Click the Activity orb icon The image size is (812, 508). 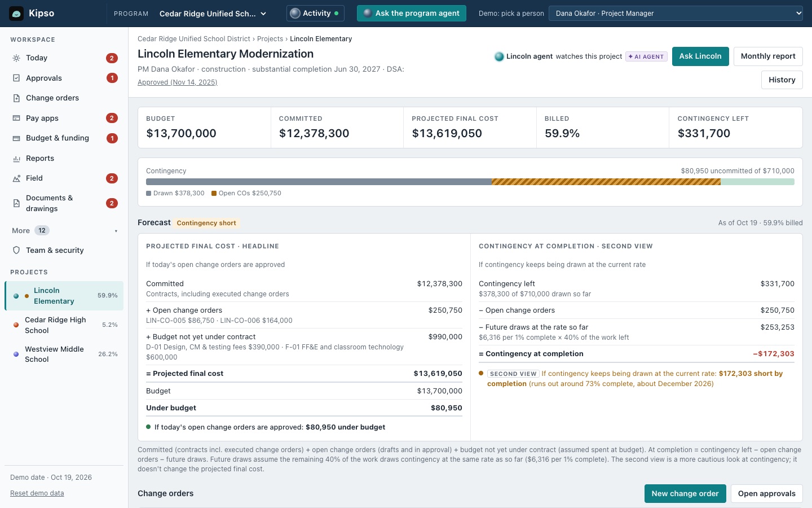click(295, 13)
